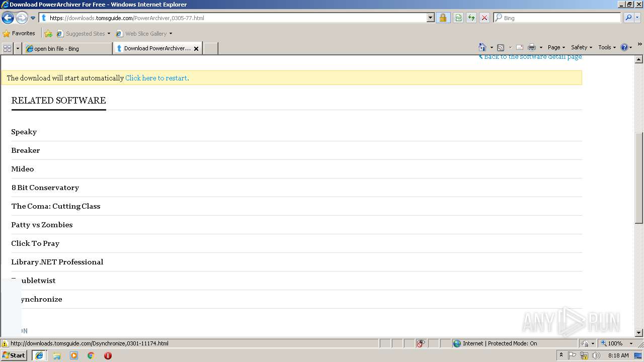Click the browser Forward arrow button
This screenshot has width=644, height=362.
pos(22,18)
